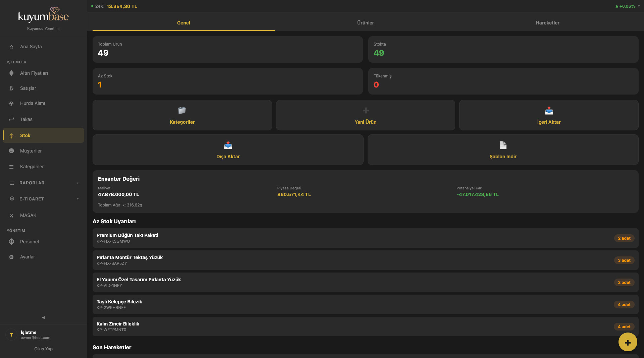
Task: Click the Hurda Alımı sidebar icon
Action: pos(11,104)
